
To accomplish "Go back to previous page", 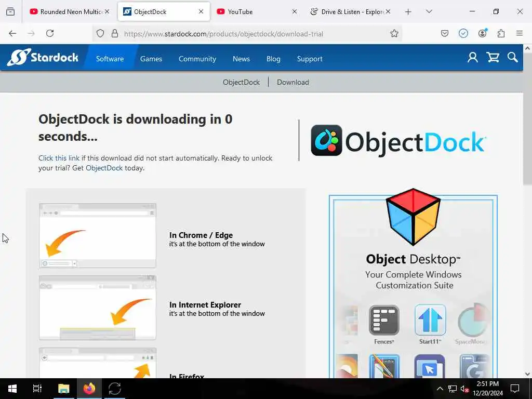I will (x=12, y=33).
